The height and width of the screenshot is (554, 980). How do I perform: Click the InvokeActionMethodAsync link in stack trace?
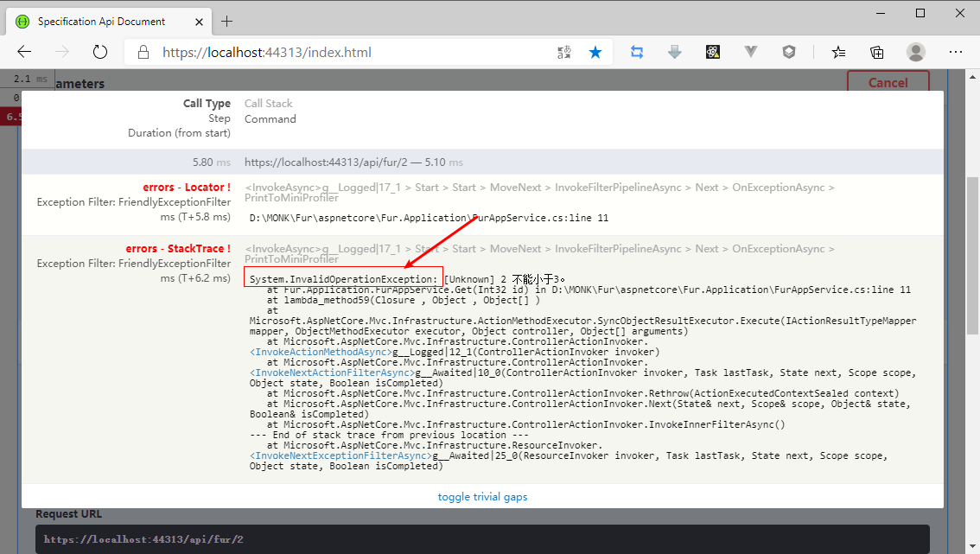tap(321, 352)
